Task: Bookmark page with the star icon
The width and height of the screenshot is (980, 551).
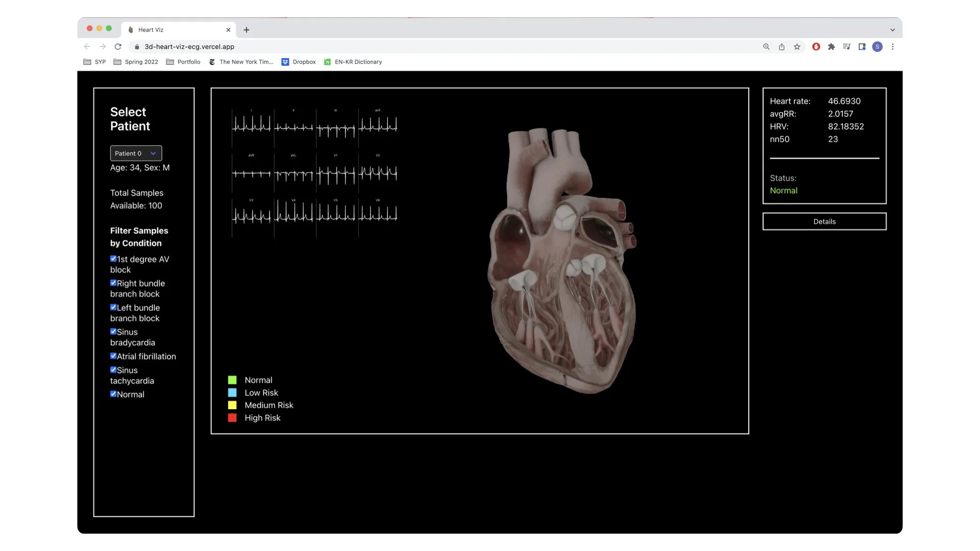Action: (797, 46)
